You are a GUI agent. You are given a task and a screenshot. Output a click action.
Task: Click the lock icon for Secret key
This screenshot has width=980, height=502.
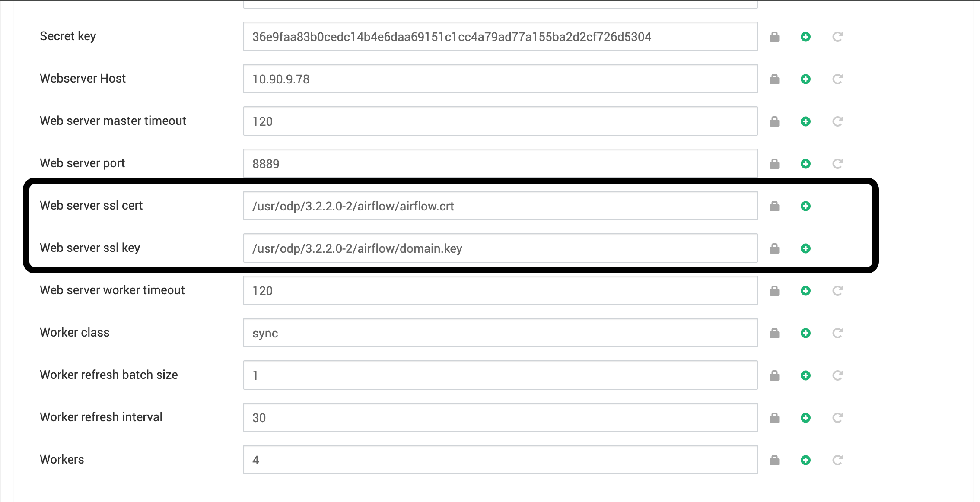pos(774,37)
